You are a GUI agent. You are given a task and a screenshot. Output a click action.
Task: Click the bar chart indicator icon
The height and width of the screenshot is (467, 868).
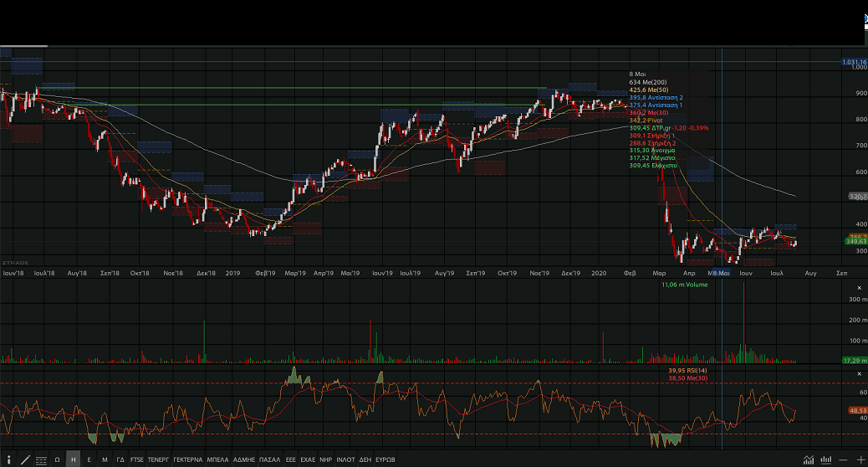(825, 459)
